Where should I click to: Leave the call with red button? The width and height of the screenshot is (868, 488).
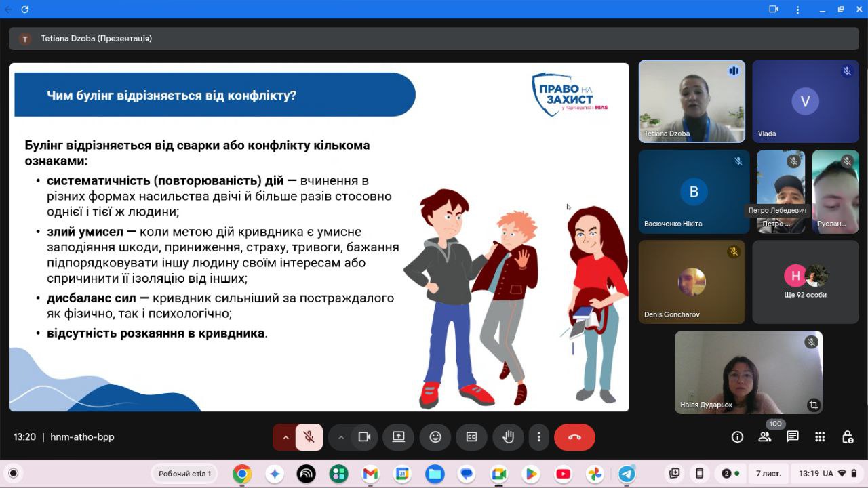click(x=574, y=437)
